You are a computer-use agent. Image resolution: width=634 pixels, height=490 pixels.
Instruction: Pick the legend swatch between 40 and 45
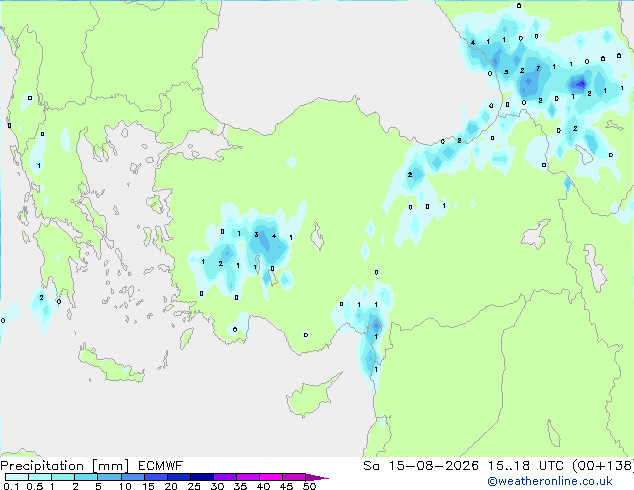[271, 477]
